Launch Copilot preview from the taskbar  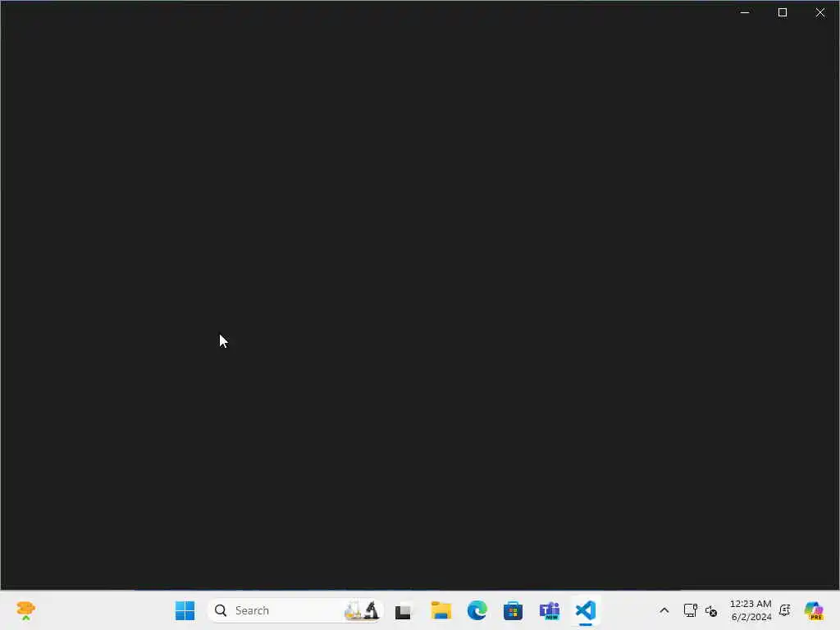814,610
